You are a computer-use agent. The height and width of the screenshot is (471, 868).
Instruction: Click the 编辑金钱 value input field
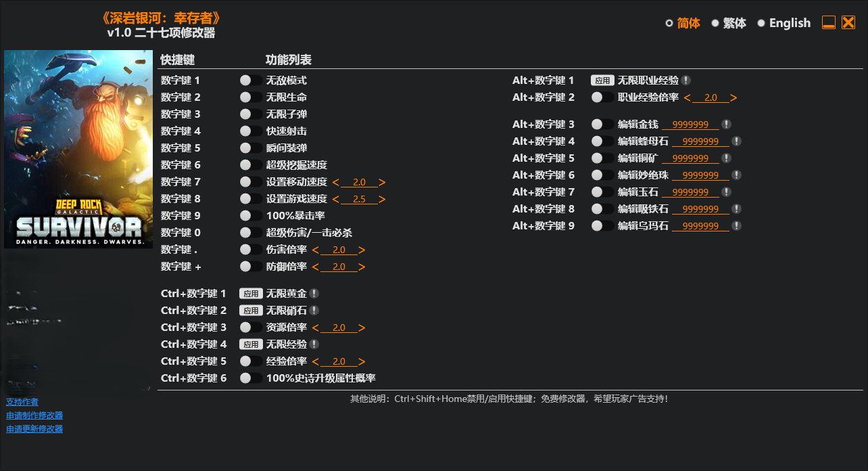(690, 125)
